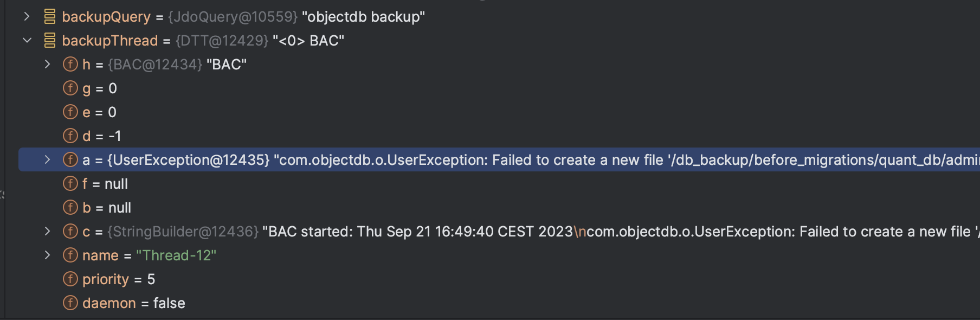Select the daemon = false row
This screenshot has width=980, height=320.
point(499,303)
